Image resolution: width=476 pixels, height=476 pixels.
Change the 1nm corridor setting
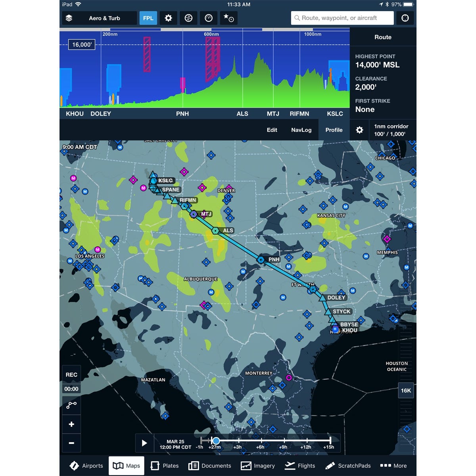click(x=391, y=130)
